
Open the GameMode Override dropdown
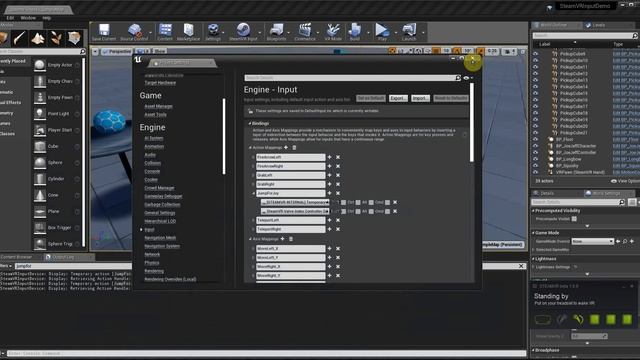coord(593,241)
